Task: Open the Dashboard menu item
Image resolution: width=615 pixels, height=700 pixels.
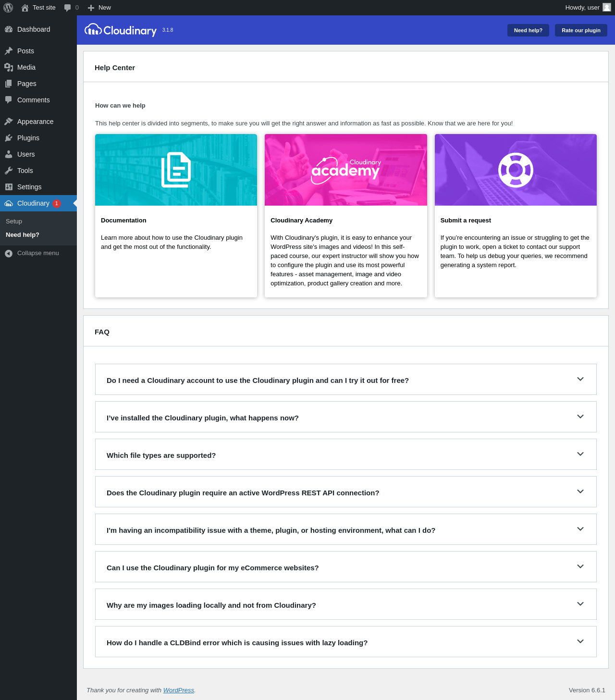Action: (38, 29)
